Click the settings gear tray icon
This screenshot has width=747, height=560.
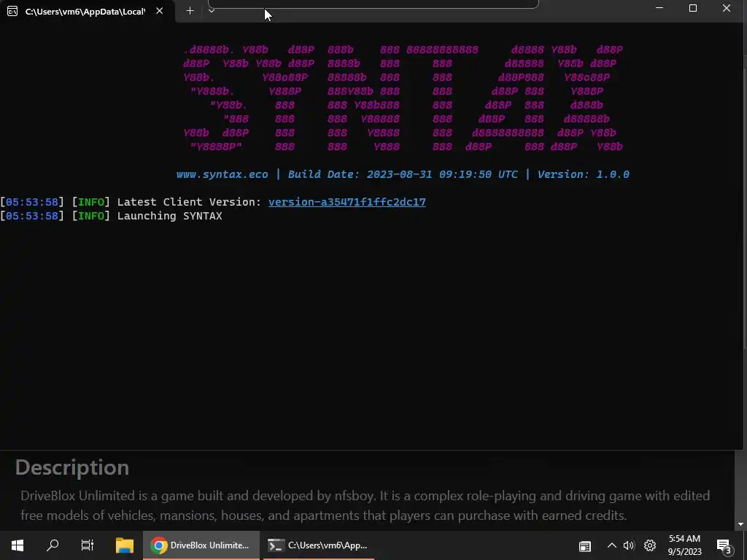650,545
